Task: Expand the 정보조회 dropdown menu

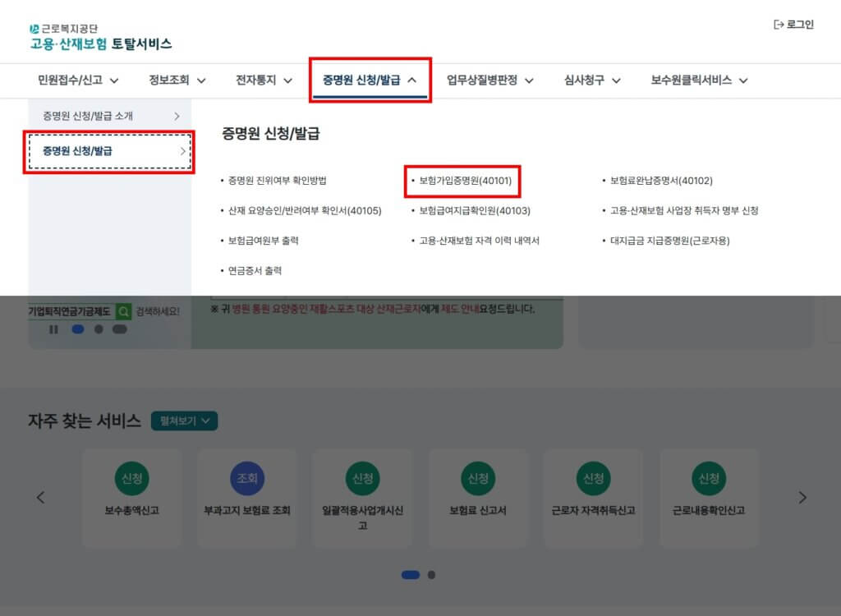Action: (177, 80)
